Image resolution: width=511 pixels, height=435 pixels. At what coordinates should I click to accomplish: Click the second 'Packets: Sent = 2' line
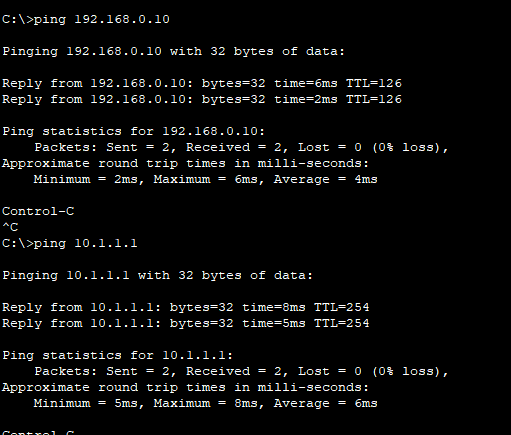(x=242, y=371)
